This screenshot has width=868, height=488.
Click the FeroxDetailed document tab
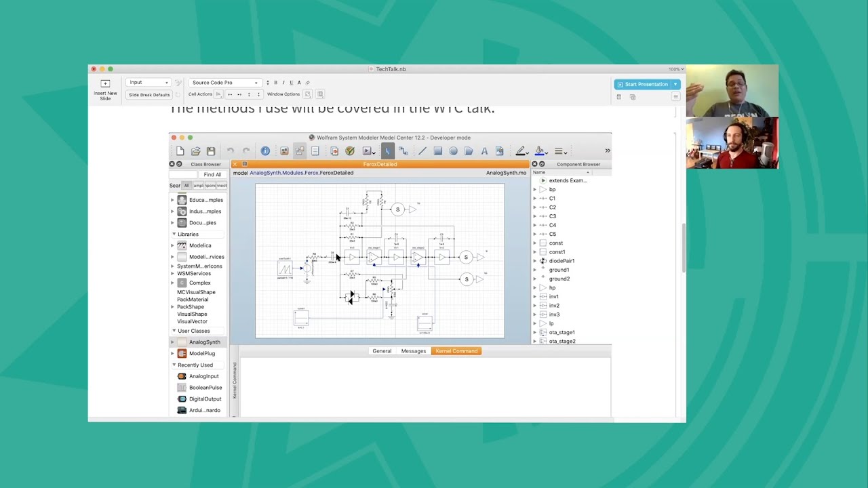[x=380, y=164]
